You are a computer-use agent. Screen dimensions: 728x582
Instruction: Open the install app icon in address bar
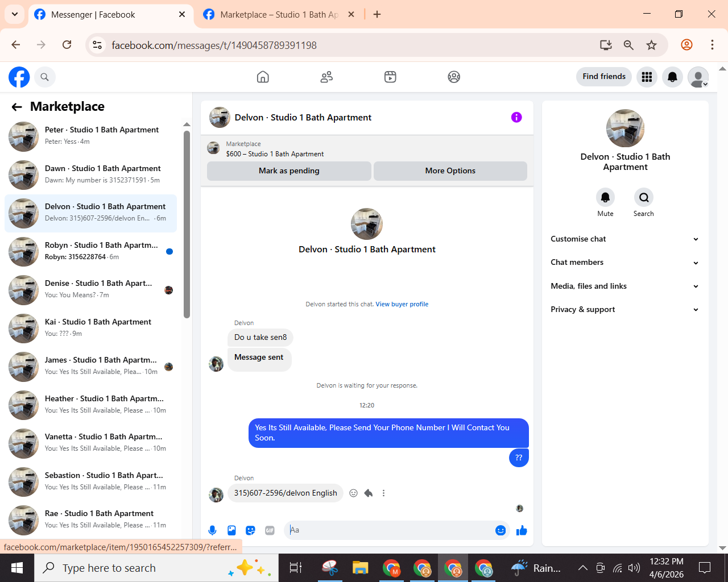[x=606, y=45]
